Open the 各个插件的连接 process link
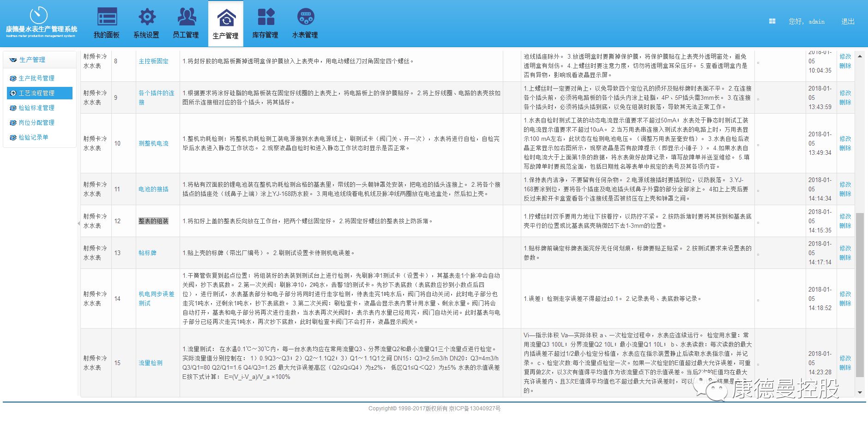The width and height of the screenshot is (868, 427). 157,98
